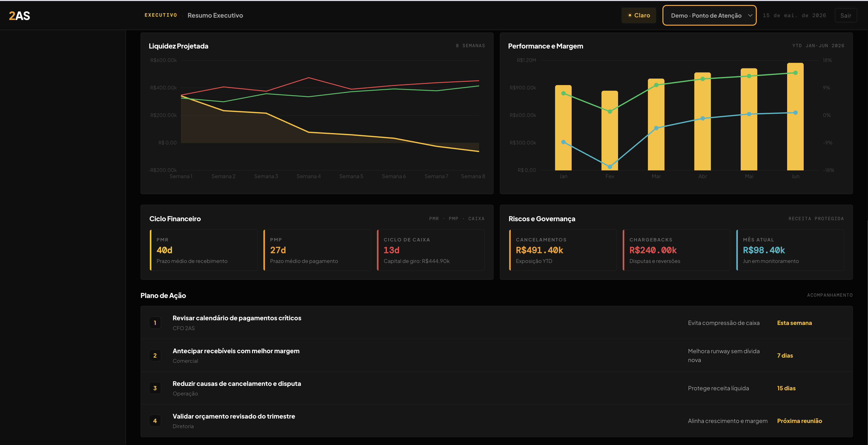Click the date 15 de mai. de 2026
The image size is (868, 445).
click(794, 16)
